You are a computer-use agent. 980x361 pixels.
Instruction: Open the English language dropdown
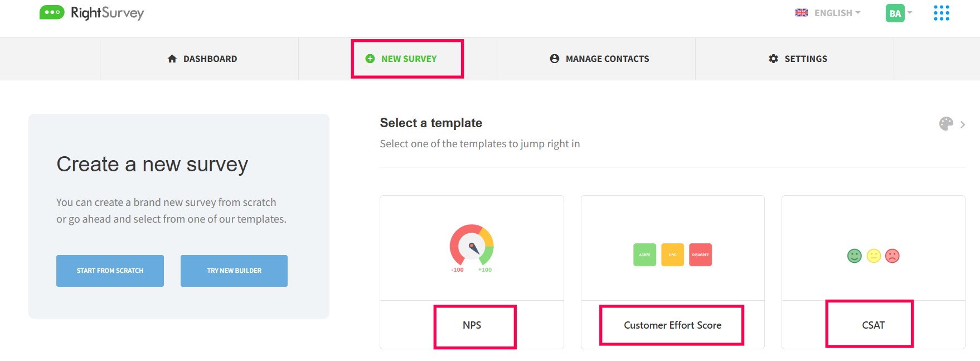[x=837, y=13]
